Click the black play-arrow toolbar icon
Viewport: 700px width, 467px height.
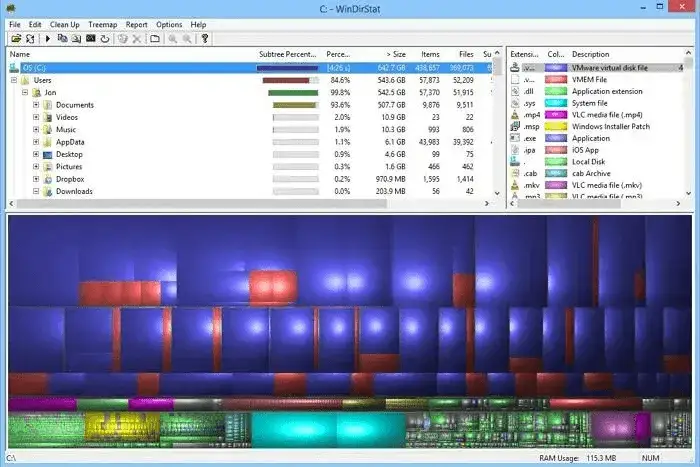click(x=48, y=39)
